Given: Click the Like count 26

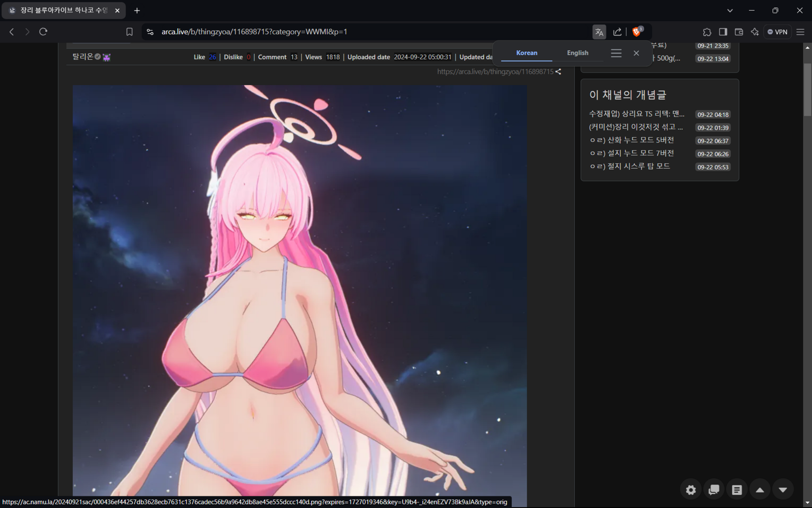Looking at the screenshot, I should click(212, 57).
